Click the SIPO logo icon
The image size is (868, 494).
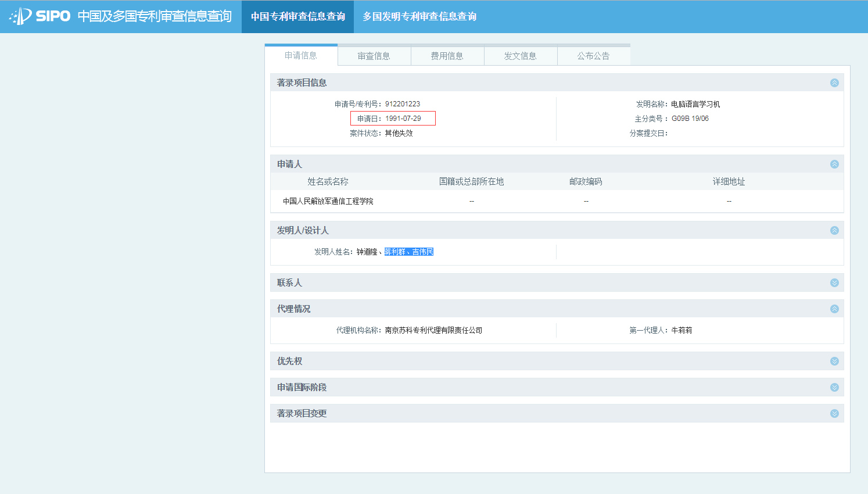coord(21,16)
